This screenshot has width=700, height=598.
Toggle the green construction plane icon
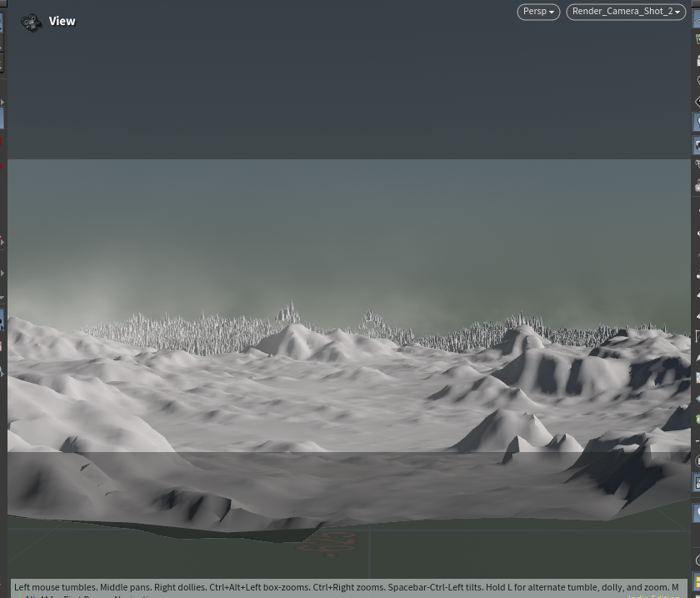[697, 39]
